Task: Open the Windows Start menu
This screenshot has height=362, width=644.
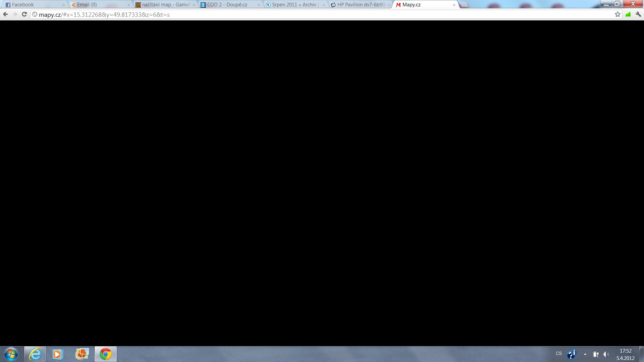Action: (x=11, y=354)
